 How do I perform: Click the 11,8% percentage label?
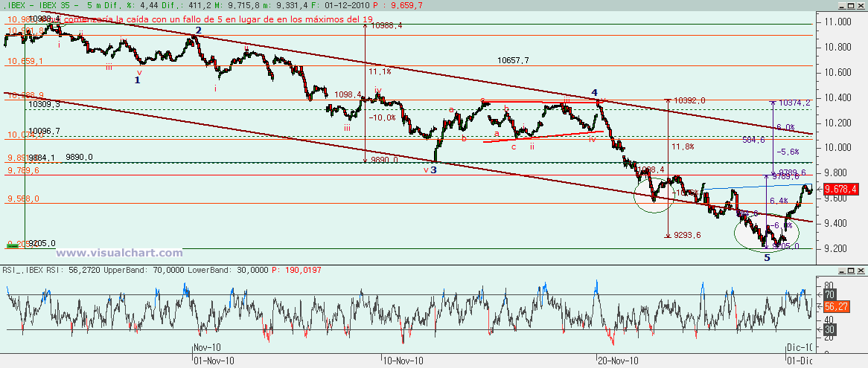pyautogui.click(x=682, y=146)
